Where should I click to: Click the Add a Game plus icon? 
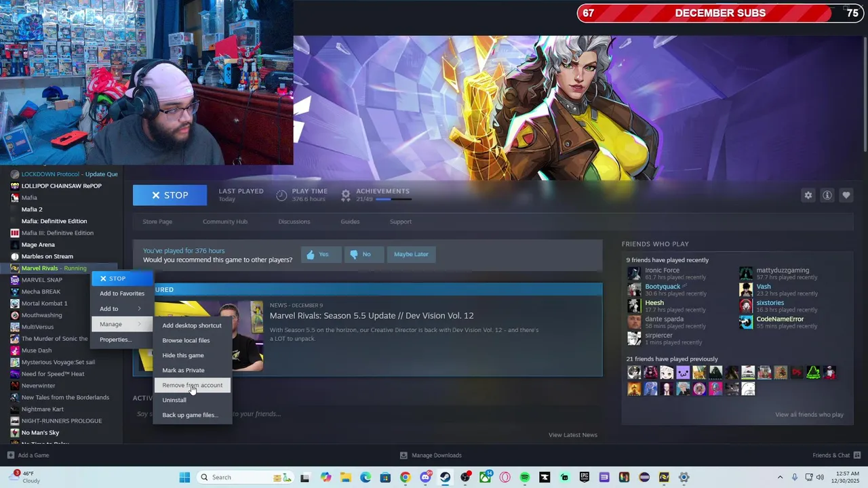click(x=11, y=455)
